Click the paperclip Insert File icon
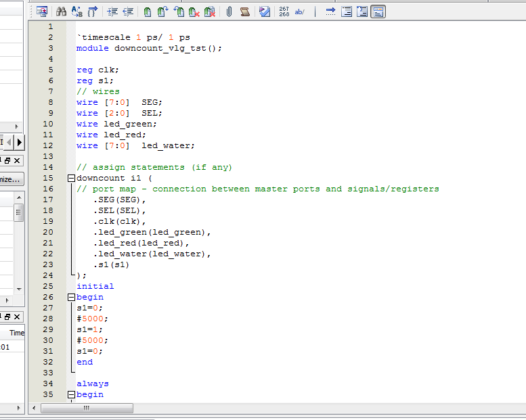The width and height of the screenshot is (526, 420). click(229, 11)
